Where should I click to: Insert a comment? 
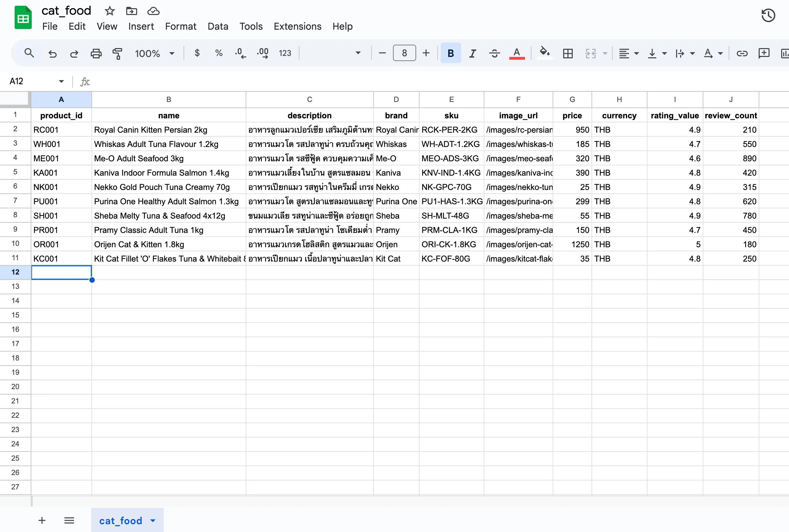coord(764,54)
